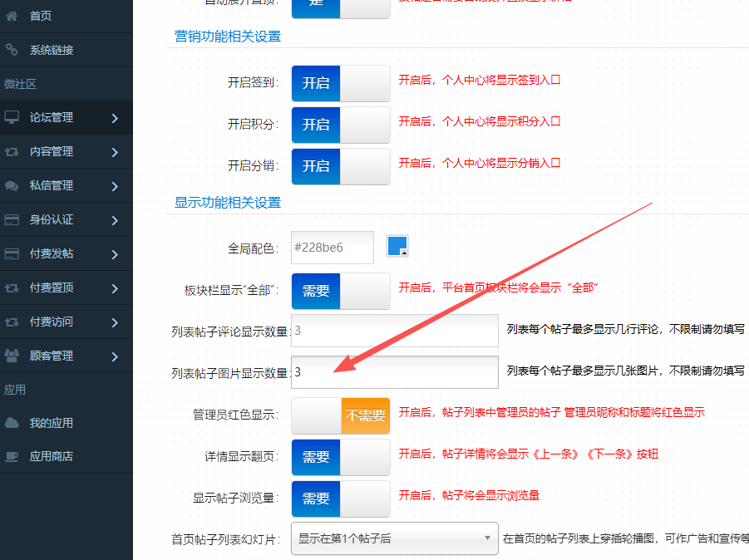Expand the 内容管理 chevron arrow

(115, 152)
